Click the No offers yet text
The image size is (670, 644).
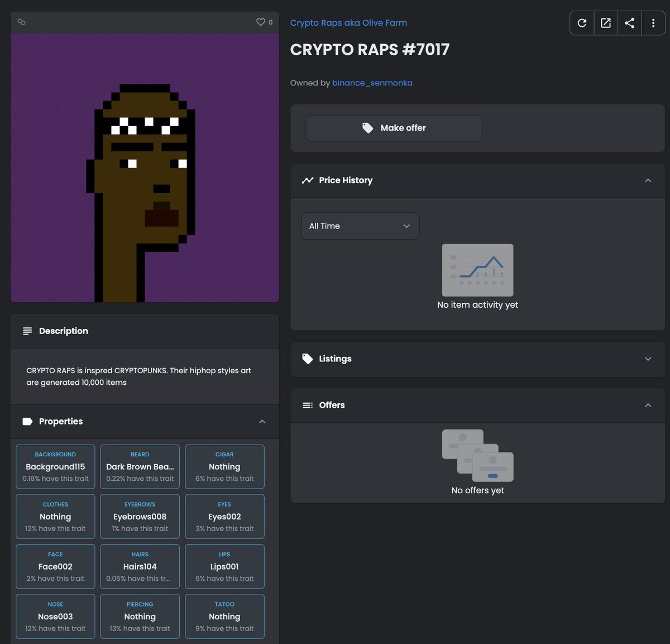tap(477, 490)
